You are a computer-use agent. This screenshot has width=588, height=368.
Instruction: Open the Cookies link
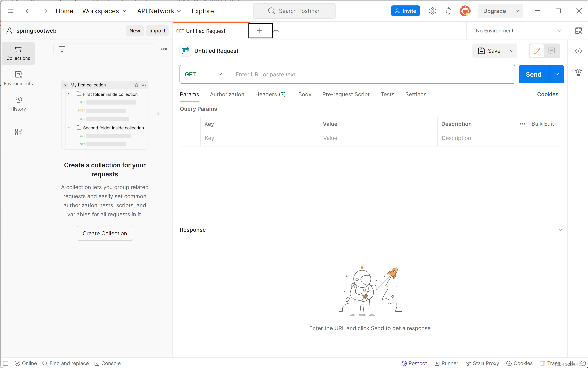click(x=548, y=94)
